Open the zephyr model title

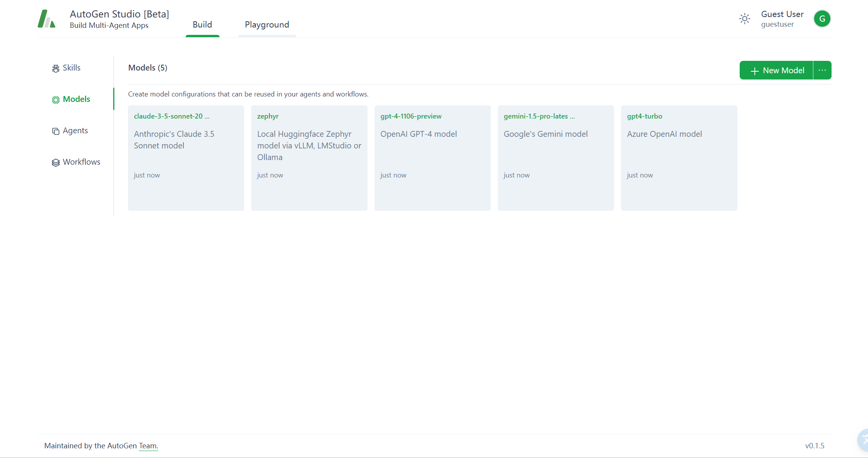click(268, 116)
